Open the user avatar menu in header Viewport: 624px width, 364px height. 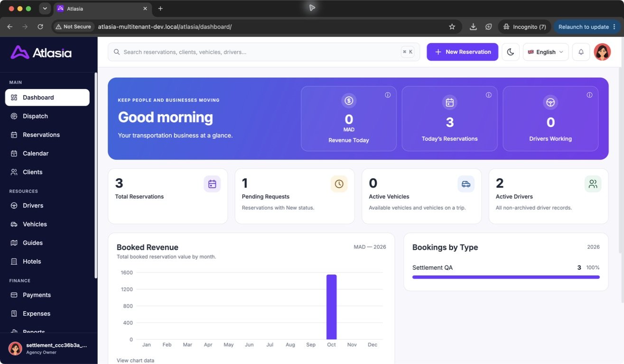tap(602, 52)
